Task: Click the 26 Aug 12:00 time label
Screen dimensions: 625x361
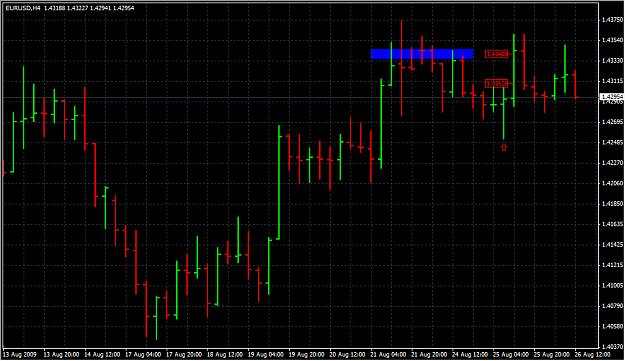Action: coord(592,354)
